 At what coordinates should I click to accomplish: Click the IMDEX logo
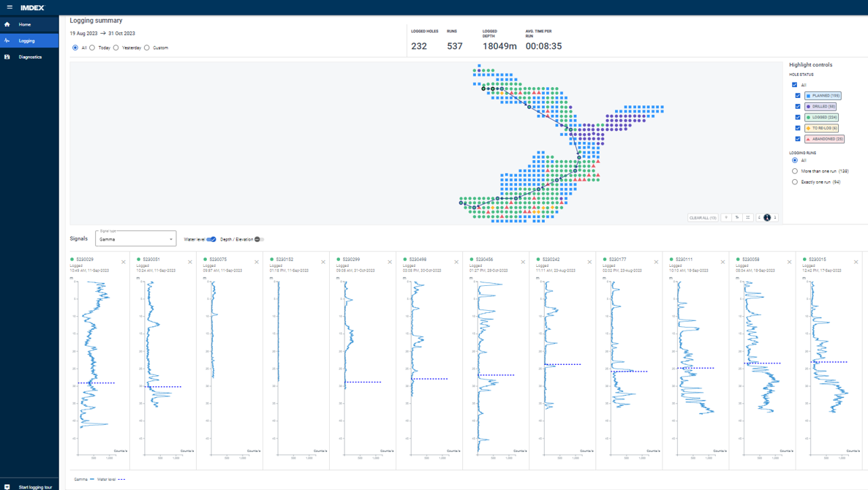pos(32,8)
